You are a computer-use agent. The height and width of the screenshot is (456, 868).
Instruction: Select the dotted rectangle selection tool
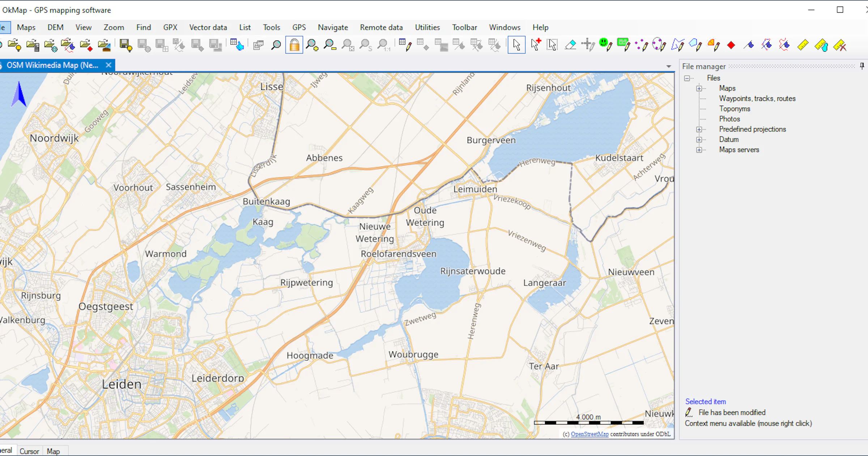point(552,45)
